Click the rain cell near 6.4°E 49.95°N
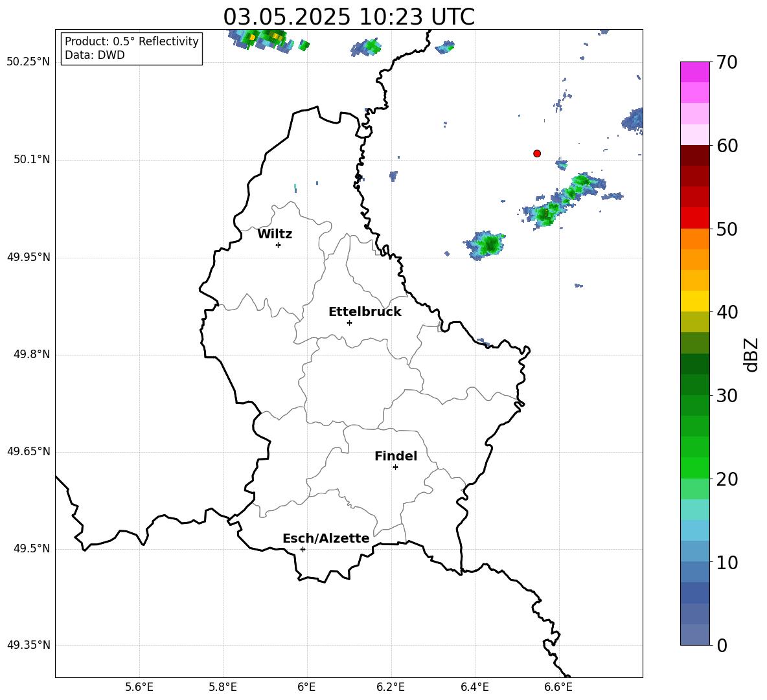The width and height of the screenshot is (767, 700). pyautogui.click(x=485, y=244)
